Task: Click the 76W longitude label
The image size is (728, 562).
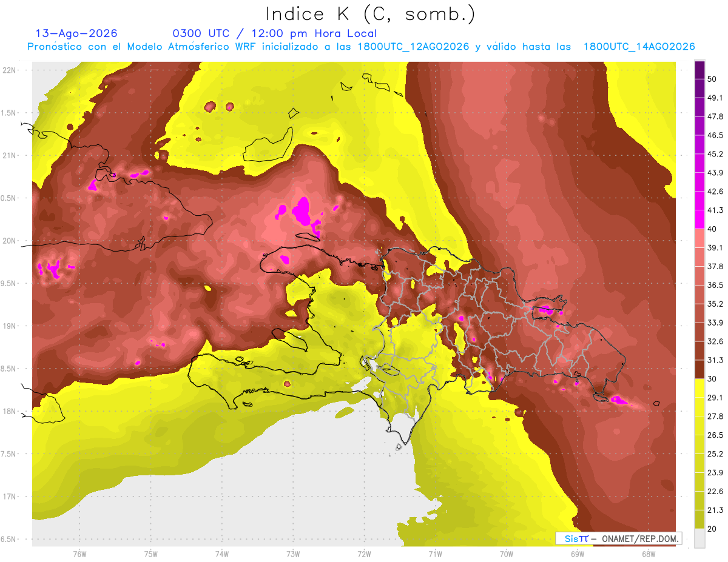Action: (x=79, y=554)
